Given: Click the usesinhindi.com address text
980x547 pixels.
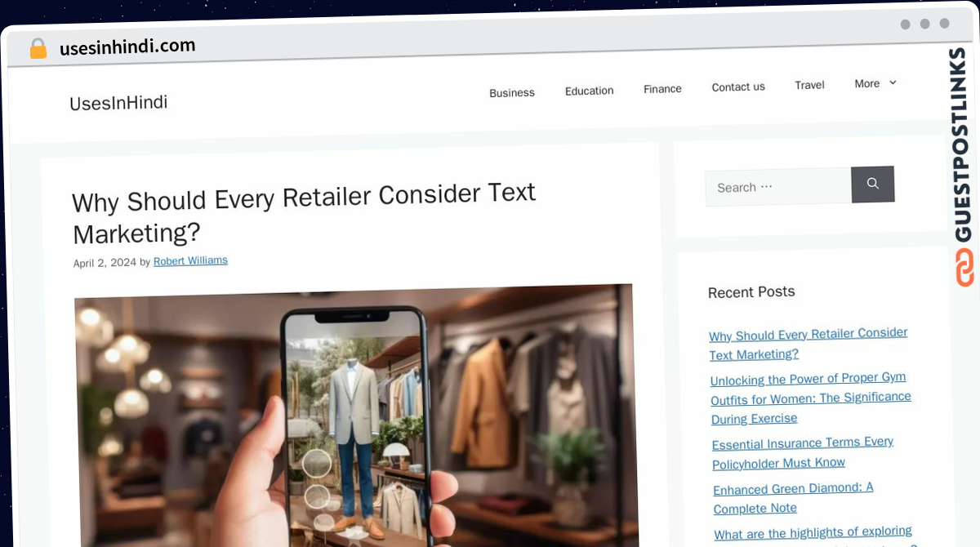Looking at the screenshot, I should (x=127, y=47).
